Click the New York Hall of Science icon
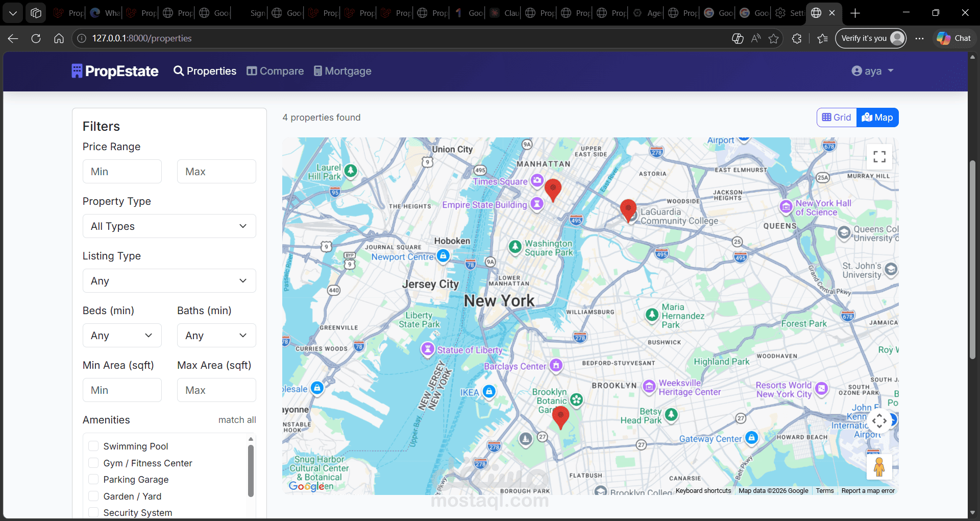 (x=786, y=206)
